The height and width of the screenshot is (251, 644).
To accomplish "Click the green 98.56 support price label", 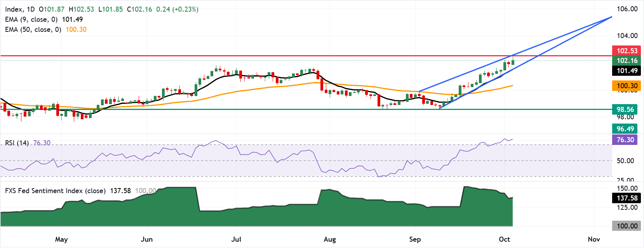I will click(625, 110).
